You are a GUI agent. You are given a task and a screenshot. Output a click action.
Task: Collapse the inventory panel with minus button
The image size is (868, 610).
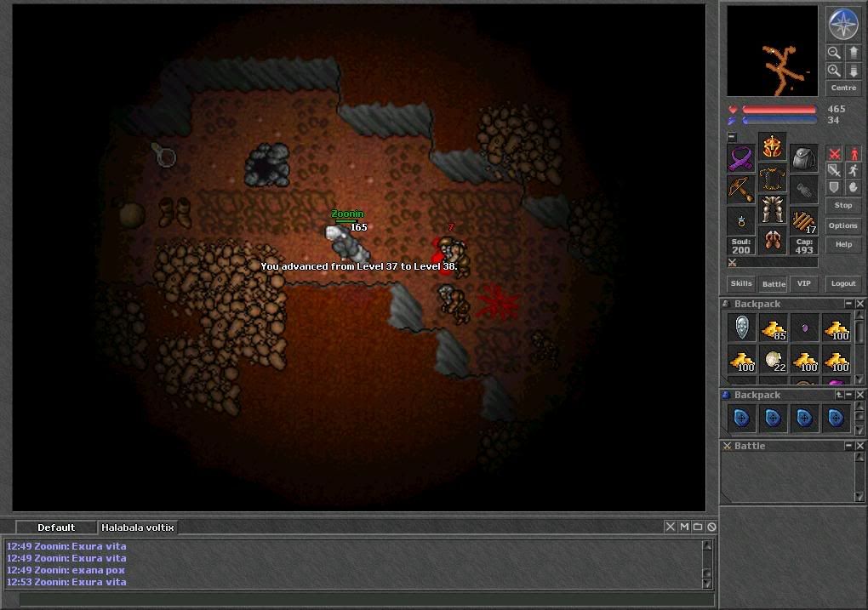[x=732, y=136]
